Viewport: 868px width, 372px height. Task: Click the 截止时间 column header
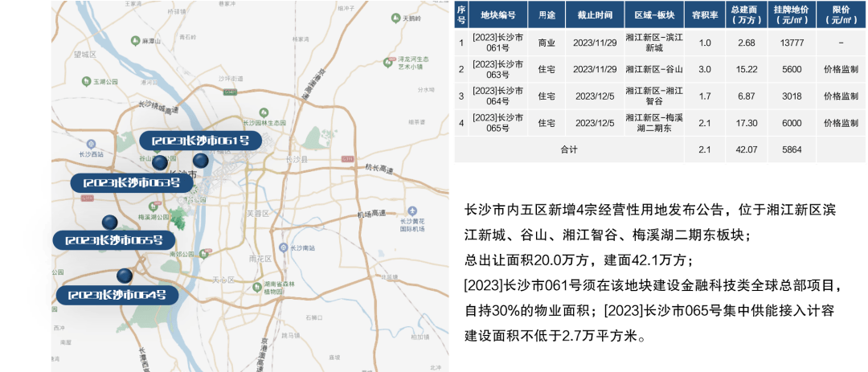(594, 15)
